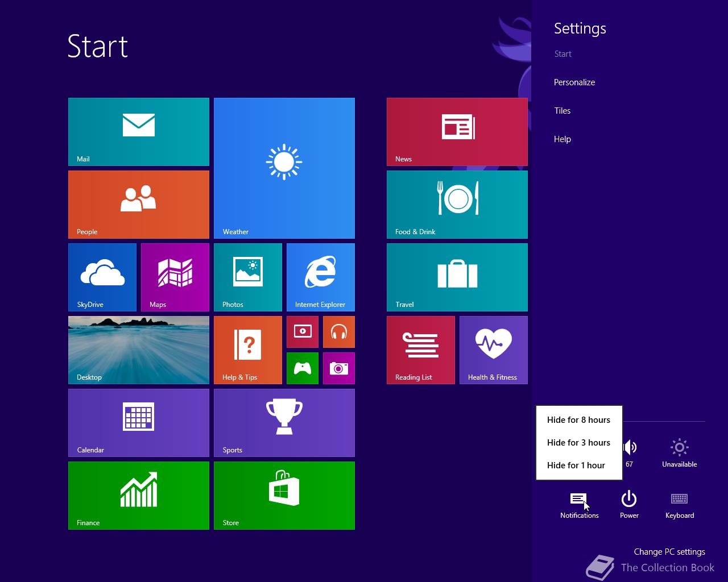Viewport: 728px width, 582px height.
Task: Open the Reading List tile
Action: (421, 350)
